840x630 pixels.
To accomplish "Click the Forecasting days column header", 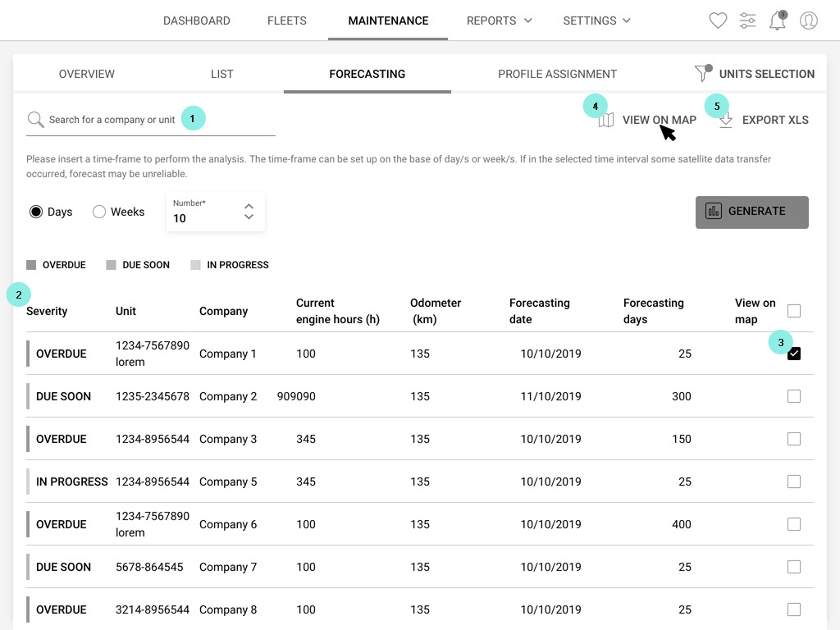I will (x=654, y=311).
